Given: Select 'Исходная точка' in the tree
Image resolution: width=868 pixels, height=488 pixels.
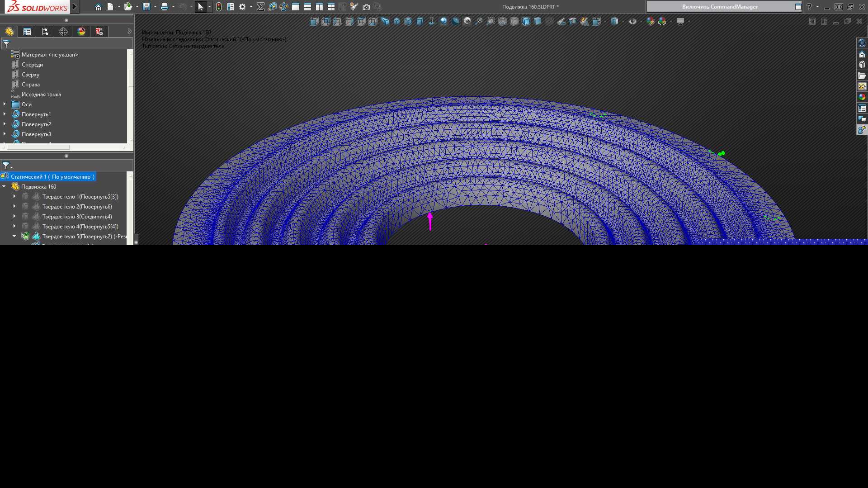Looking at the screenshot, I should click(41, 95).
